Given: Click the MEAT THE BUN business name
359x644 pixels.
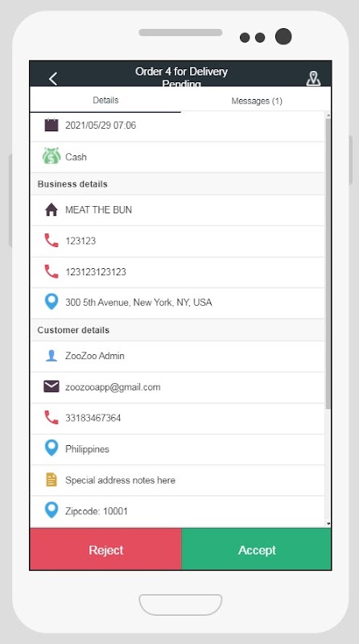Looking at the screenshot, I should pos(98,210).
